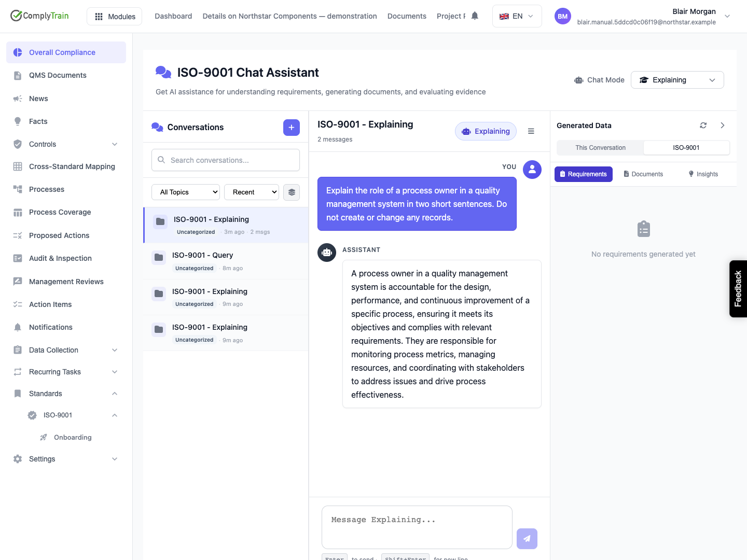This screenshot has height=560, width=747.
Task: Open the user account menu chevron
Action: coord(727,16)
